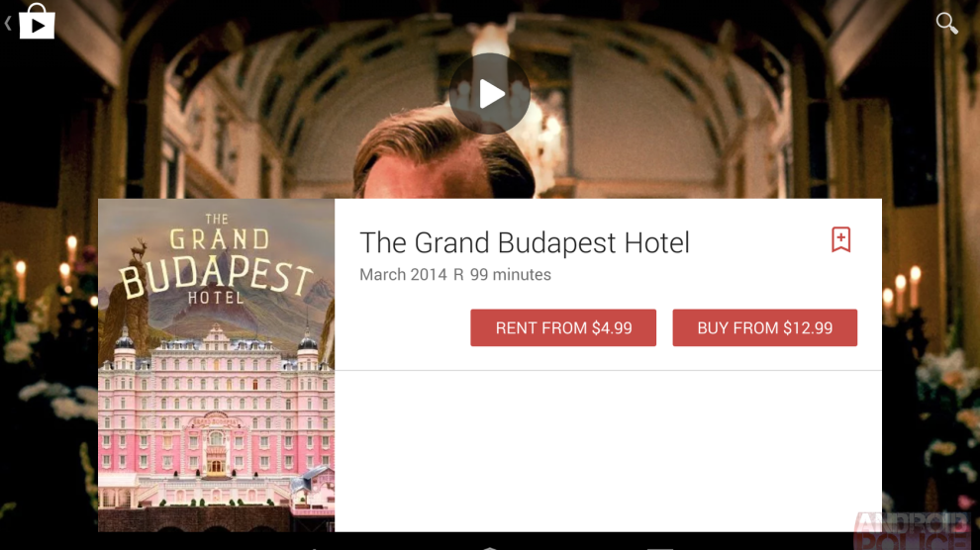
Task: Tap the empty white description area
Action: 608,451
